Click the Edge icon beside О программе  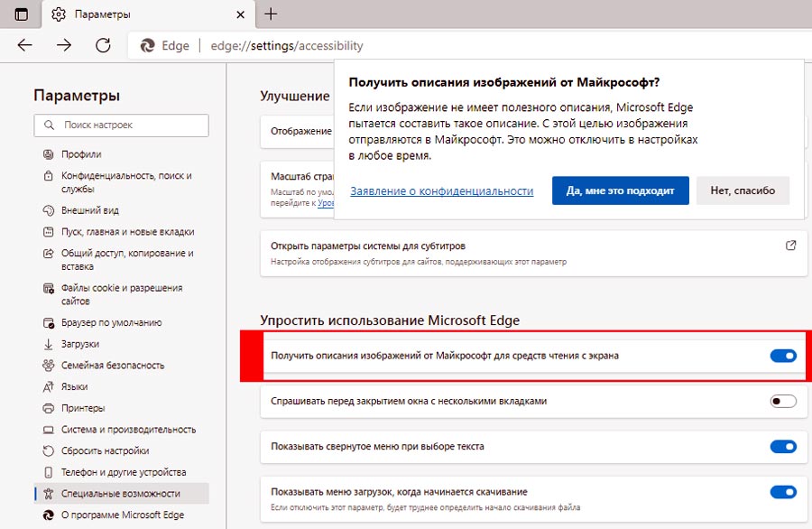point(48,515)
